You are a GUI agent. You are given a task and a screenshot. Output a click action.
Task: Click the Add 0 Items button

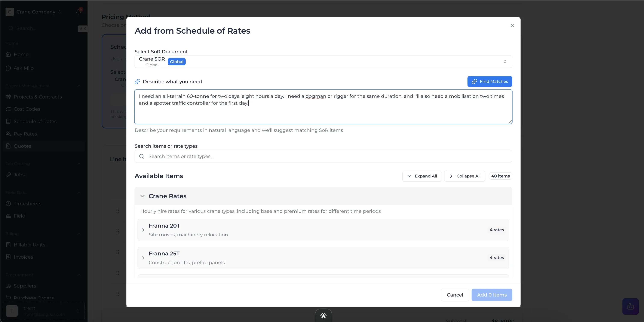pyautogui.click(x=491, y=295)
